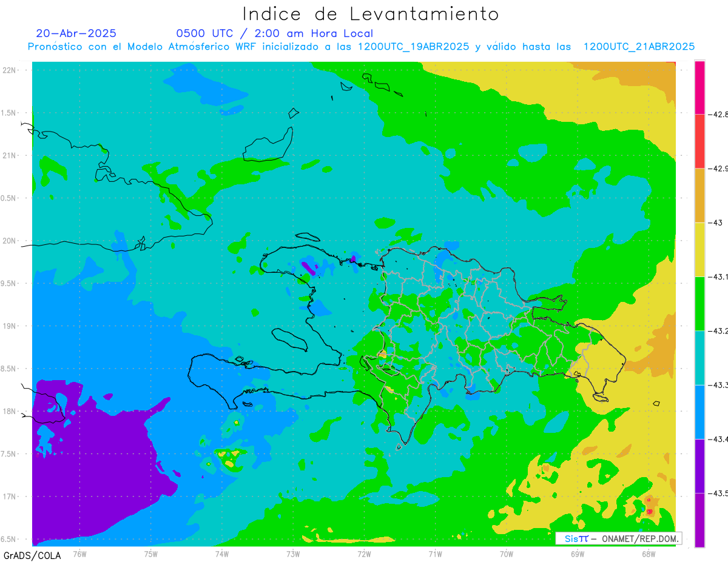Image resolution: width=728 pixels, height=562 pixels.
Task: Click the 74W longitude label
Action: click(221, 554)
